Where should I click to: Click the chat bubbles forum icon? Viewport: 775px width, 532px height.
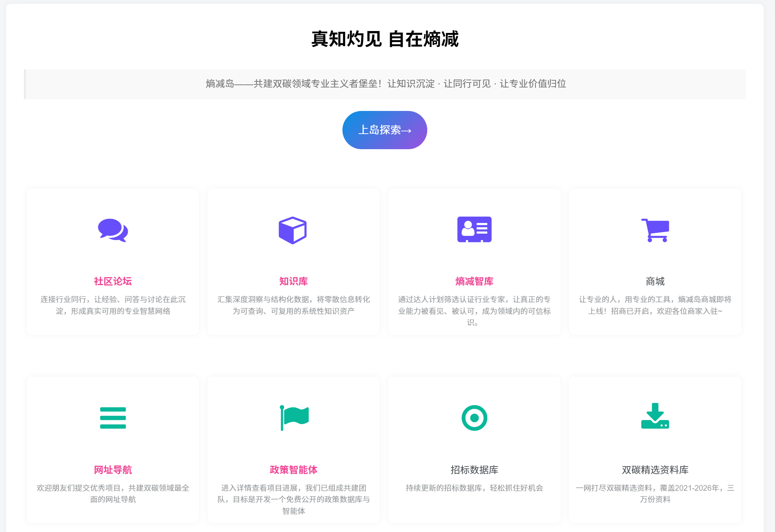(112, 230)
